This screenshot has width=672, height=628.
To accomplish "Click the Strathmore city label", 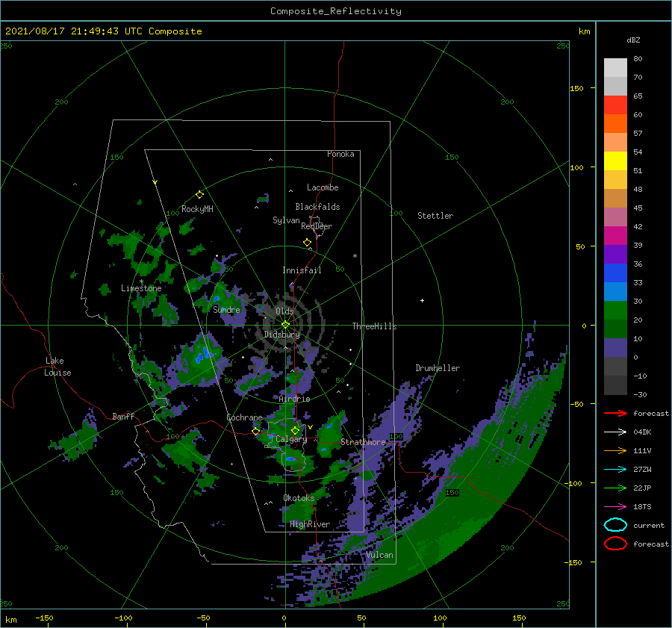I will (363, 442).
